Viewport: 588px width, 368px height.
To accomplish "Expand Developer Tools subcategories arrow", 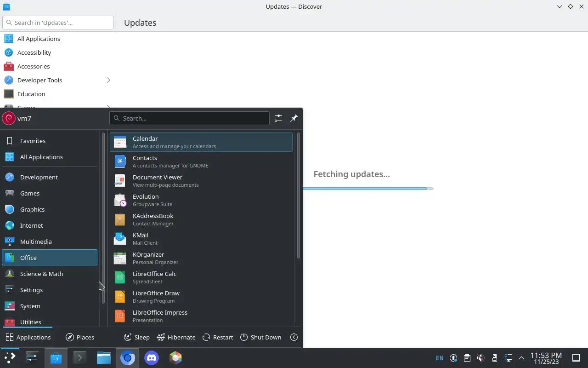I will [108, 80].
